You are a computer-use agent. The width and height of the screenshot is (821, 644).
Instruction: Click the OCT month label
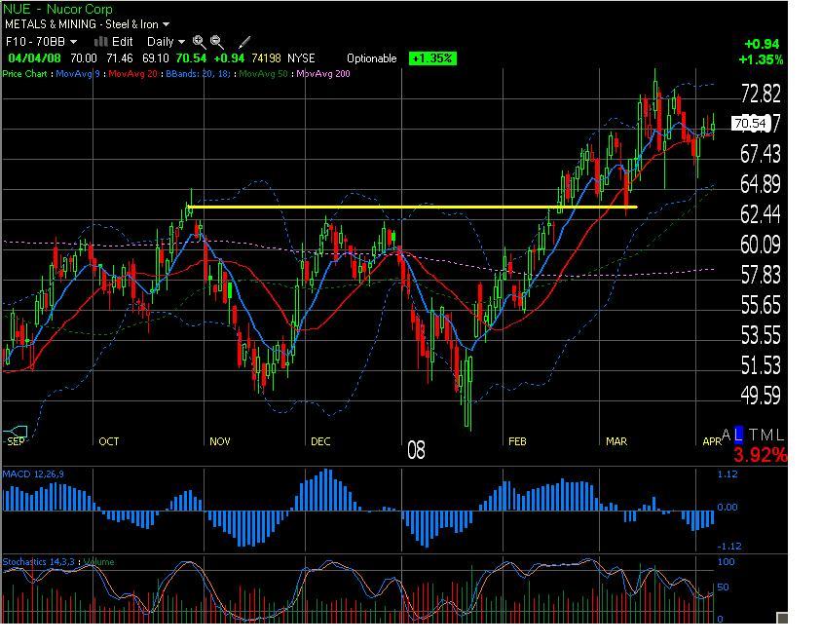tap(109, 441)
